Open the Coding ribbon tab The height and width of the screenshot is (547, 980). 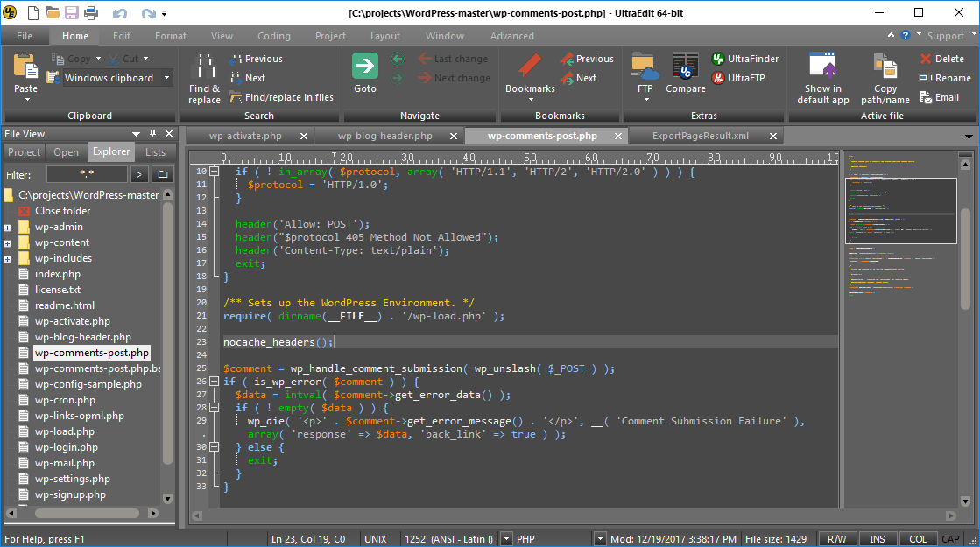[x=273, y=36]
